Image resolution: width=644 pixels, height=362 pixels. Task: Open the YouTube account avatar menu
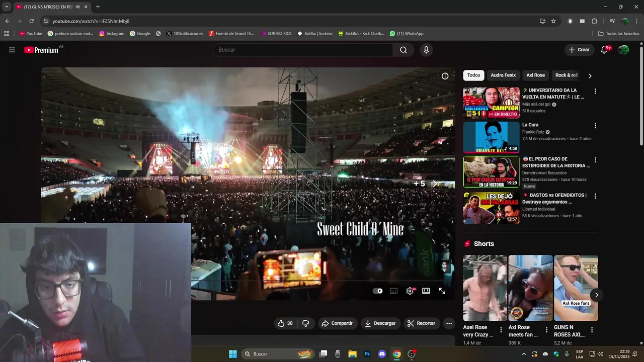623,50
